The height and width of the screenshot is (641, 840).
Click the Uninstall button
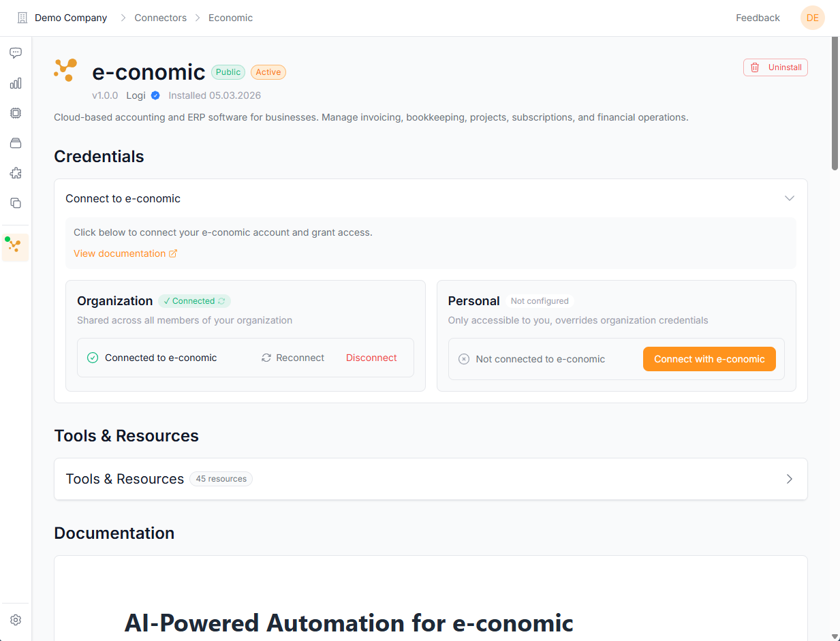coord(775,67)
